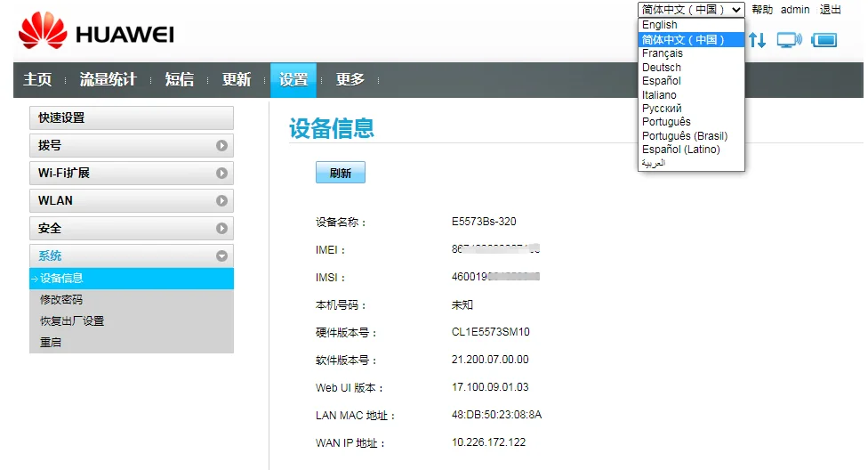The image size is (868, 470).
Task: Click the software version 21.200.07.00.00
Action: [490, 360]
